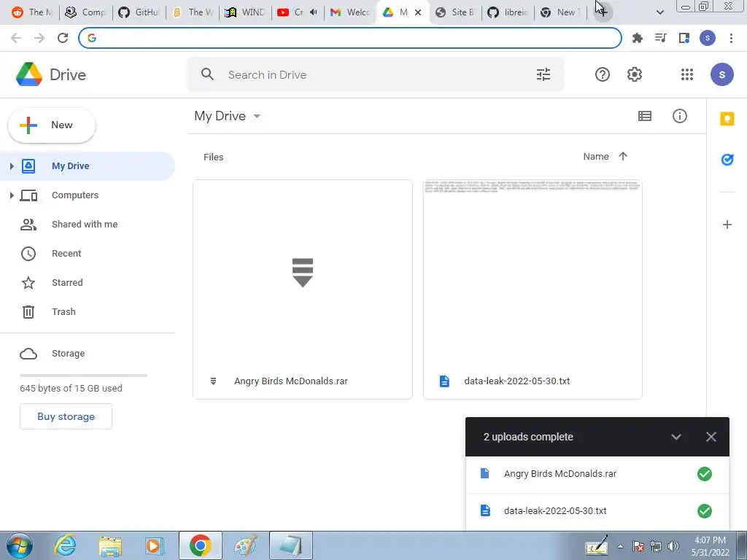The image size is (747, 560).
Task: Open Chrome media control icon
Action: point(660,38)
